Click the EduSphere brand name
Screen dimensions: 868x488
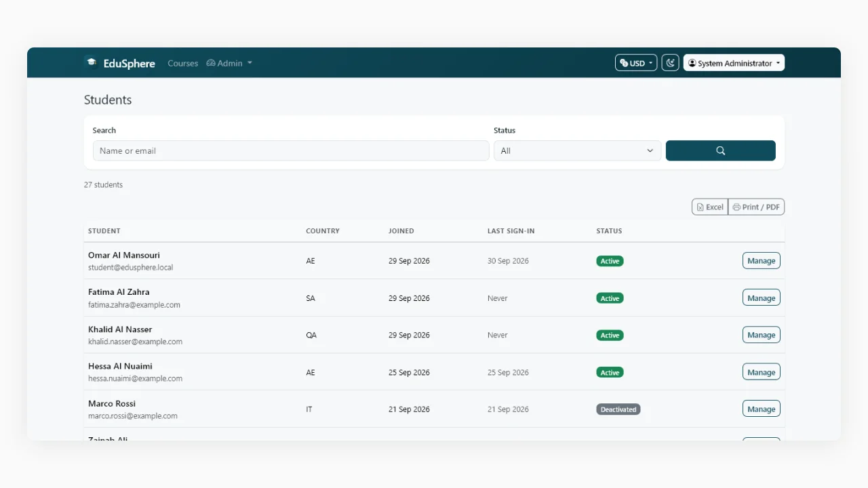click(130, 63)
